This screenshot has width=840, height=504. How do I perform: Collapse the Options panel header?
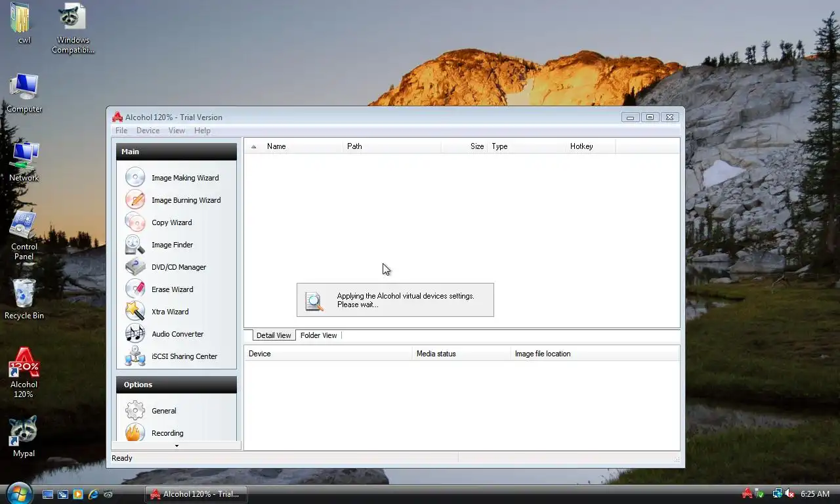coord(177,385)
